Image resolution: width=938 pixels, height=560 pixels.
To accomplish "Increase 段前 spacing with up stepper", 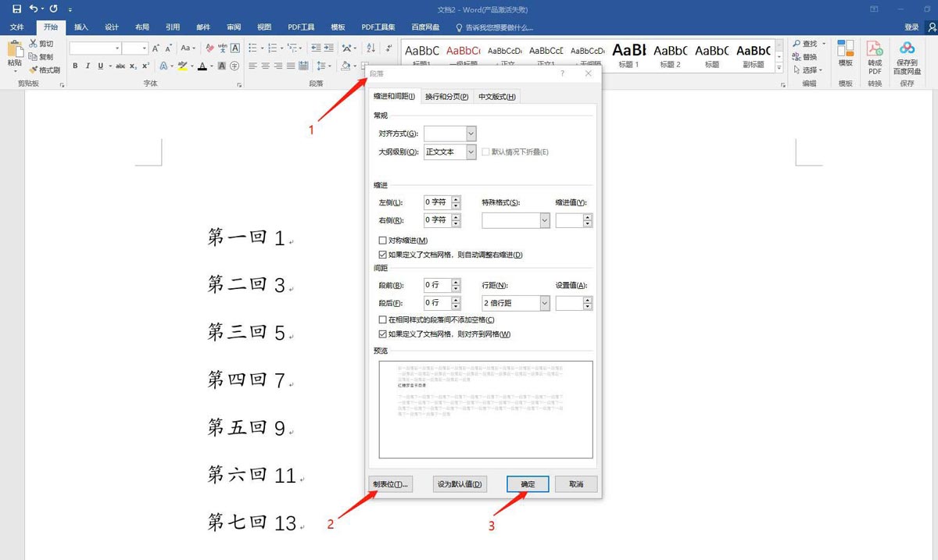I will pyautogui.click(x=456, y=281).
